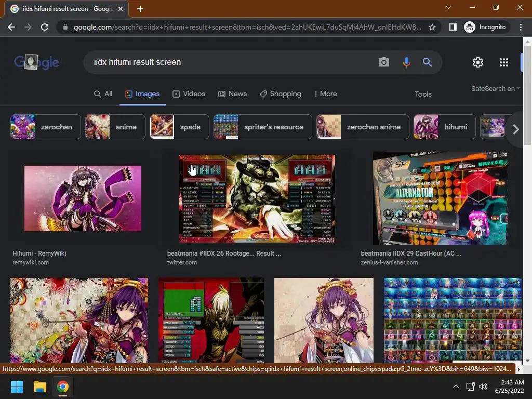
Task: Open the ALTERNATOR CastHour thumbnail
Action: [x=440, y=198]
